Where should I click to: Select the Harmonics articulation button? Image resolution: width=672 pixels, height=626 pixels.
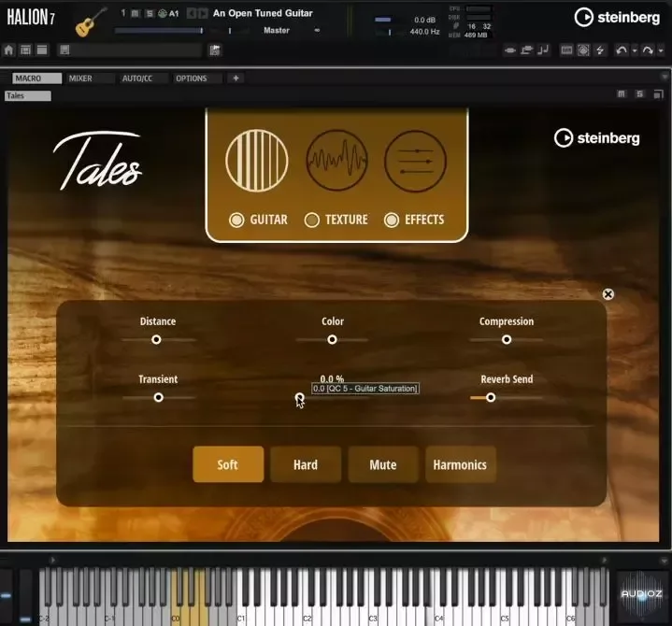pyautogui.click(x=460, y=464)
